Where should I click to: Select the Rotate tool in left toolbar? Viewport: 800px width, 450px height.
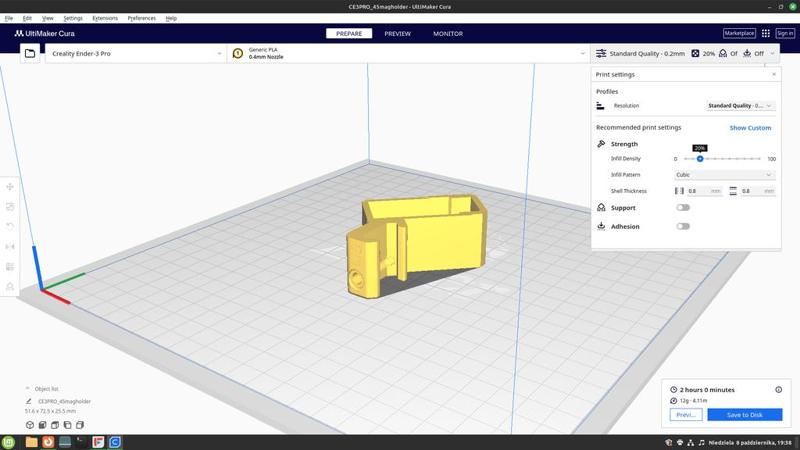point(10,227)
